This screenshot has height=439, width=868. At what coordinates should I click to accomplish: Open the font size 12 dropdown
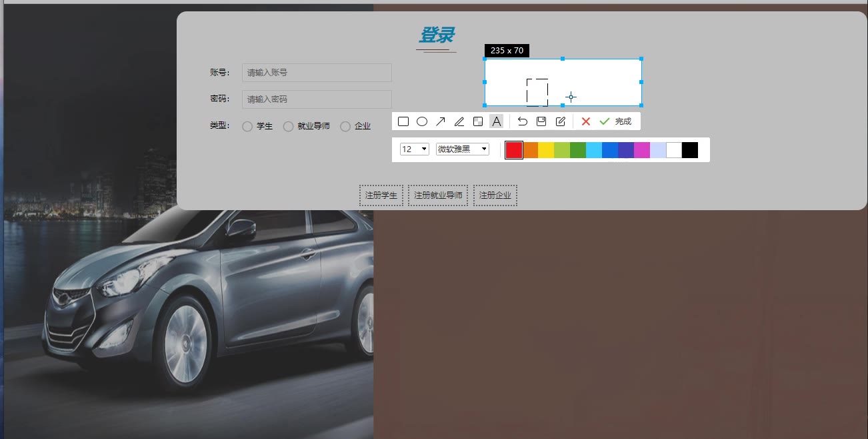point(414,149)
